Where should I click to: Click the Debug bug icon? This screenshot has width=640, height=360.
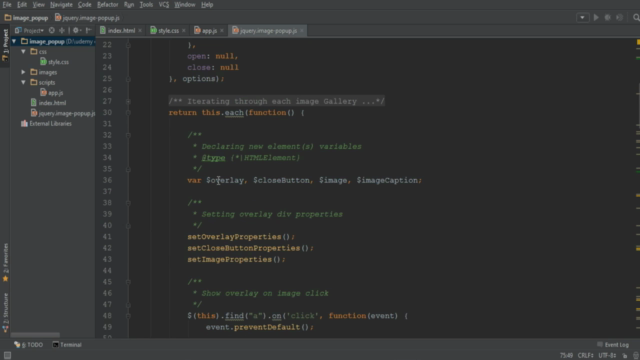(x=608, y=18)
